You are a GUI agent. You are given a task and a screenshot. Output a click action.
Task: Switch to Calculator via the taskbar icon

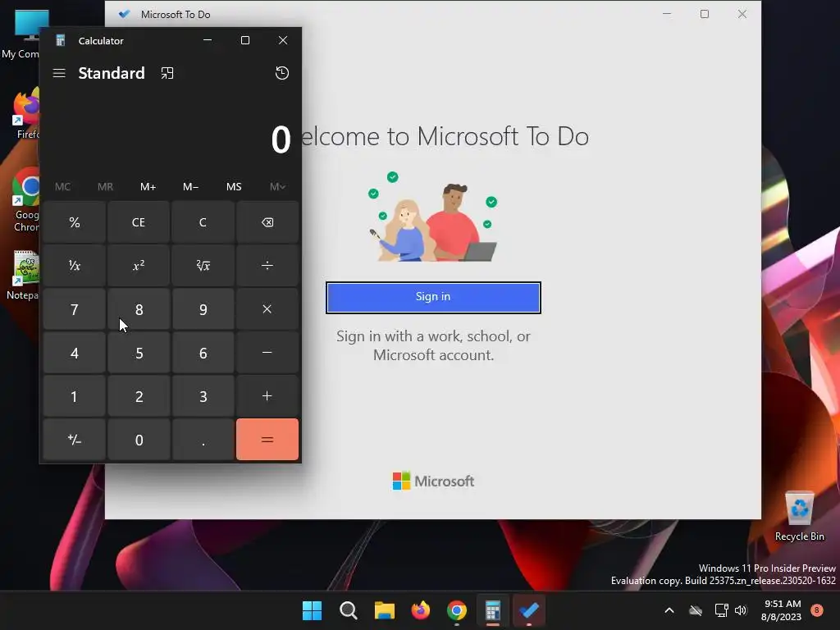493,610
